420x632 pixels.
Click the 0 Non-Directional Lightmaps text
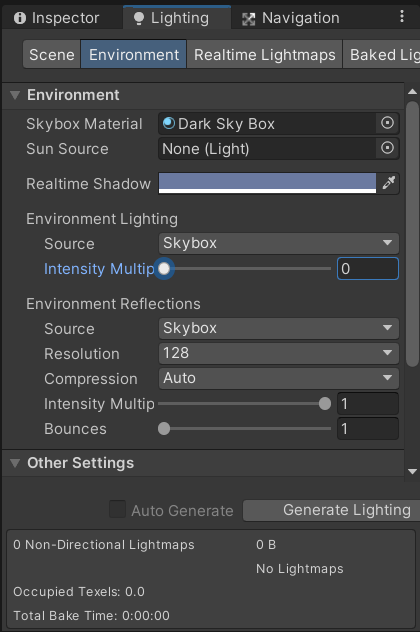tap(104, 545)
